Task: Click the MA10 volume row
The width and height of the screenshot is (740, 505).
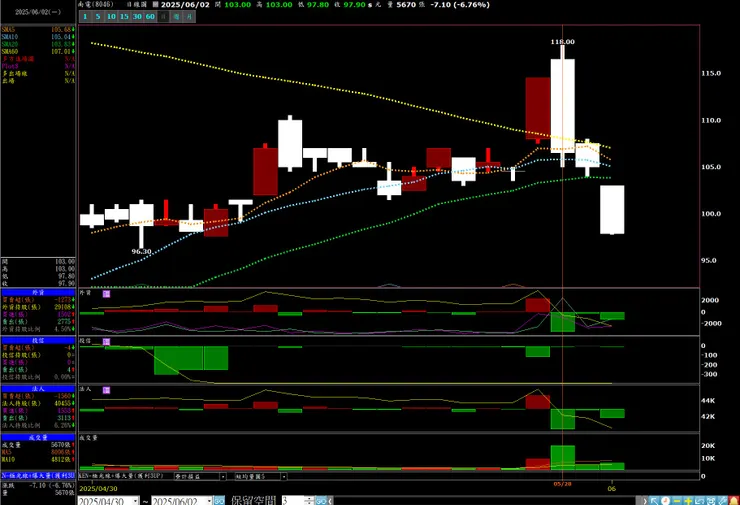Action: pyautogui.click(x=38, y=459)
